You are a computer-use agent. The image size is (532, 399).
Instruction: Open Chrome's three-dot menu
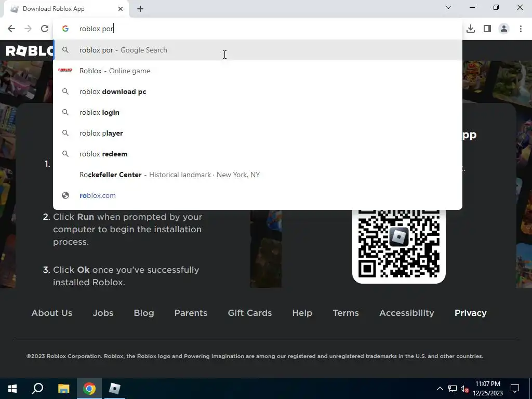(x=521, y=29)
